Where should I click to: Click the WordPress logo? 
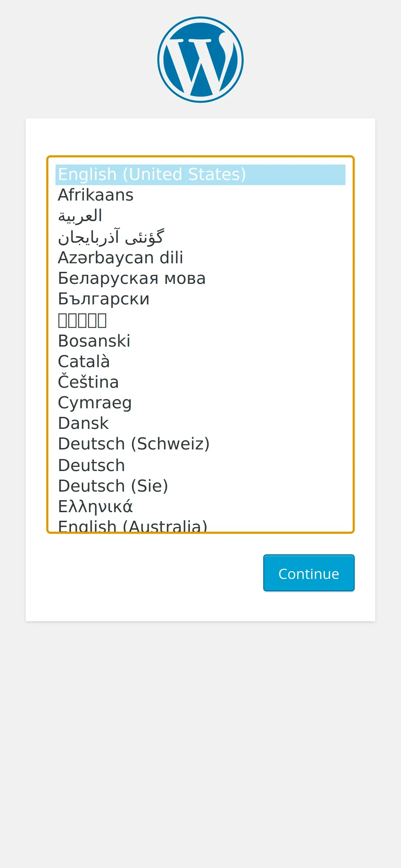coord(200,60)
